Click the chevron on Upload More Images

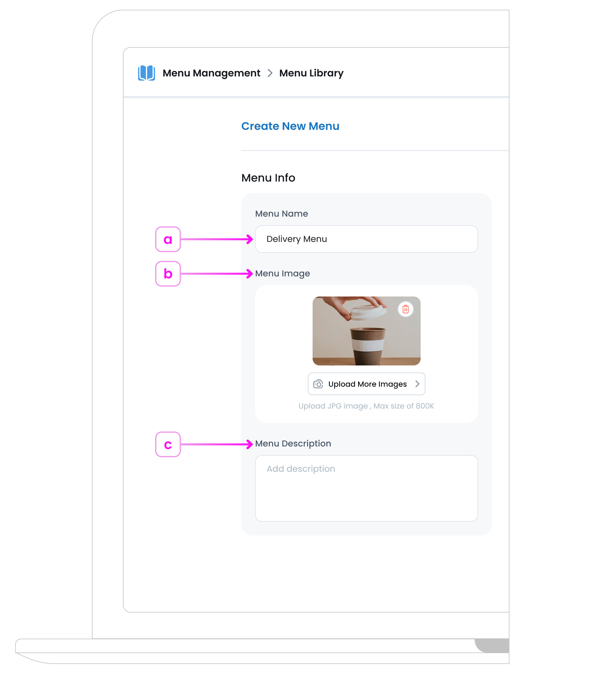[x=417, y=384]
